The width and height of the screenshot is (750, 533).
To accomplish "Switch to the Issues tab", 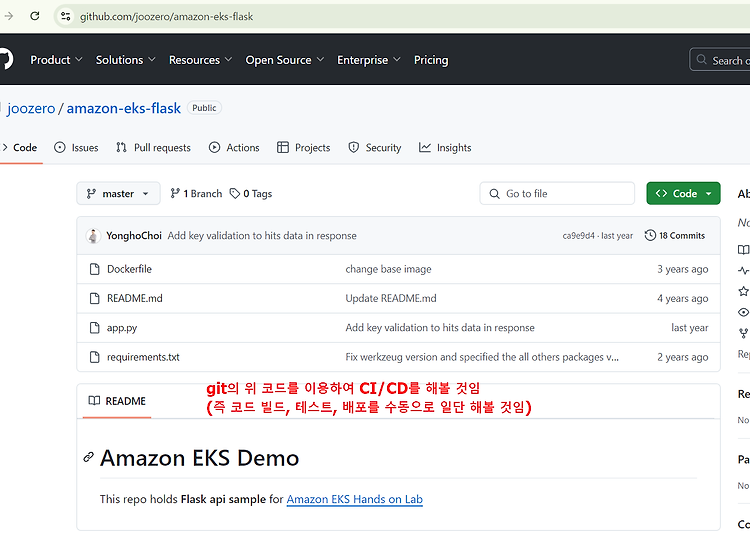I will click(x=76, y=147).
